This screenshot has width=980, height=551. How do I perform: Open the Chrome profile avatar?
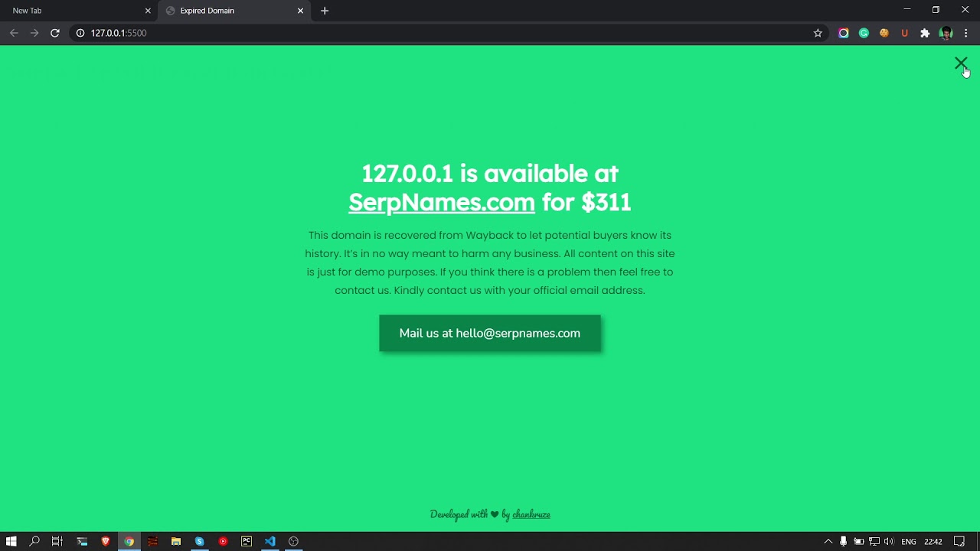coord(946,33)
